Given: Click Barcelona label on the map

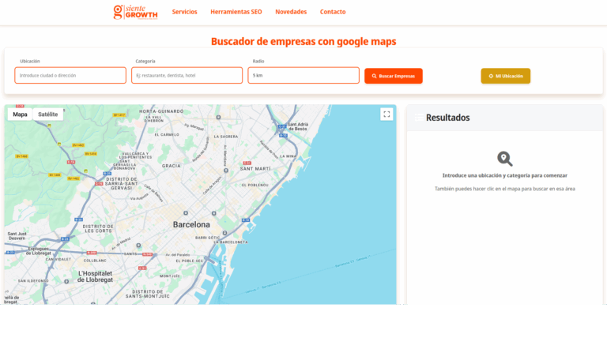Looking at the screenshot, I should pyautogui.click(x=191, y=225).
